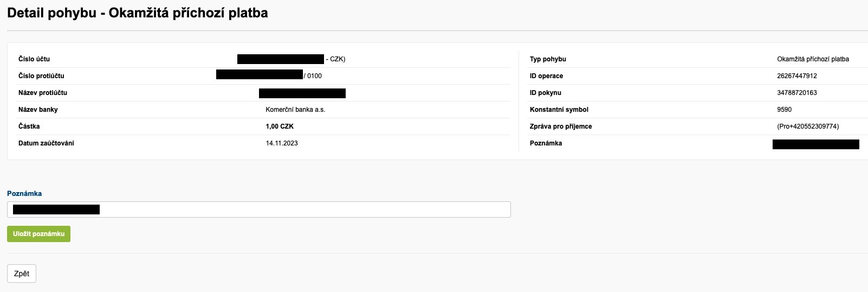Go back with the Zpět button
This screenshot has width=868, height=292.
coord(22,274)
